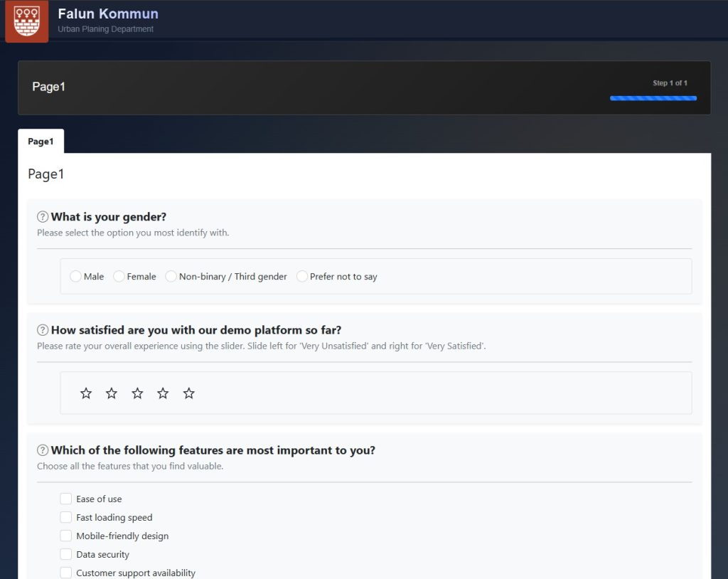Select the Male radio option
The width and height of the screenshot is (728, 579).
tap(76, 276)
